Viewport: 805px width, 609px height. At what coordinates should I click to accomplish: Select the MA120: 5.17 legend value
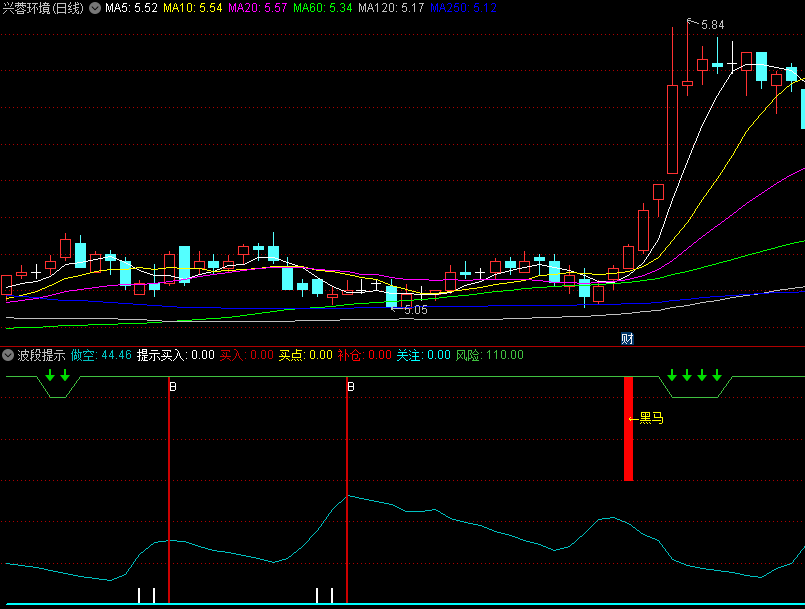[x=391, y=8]
